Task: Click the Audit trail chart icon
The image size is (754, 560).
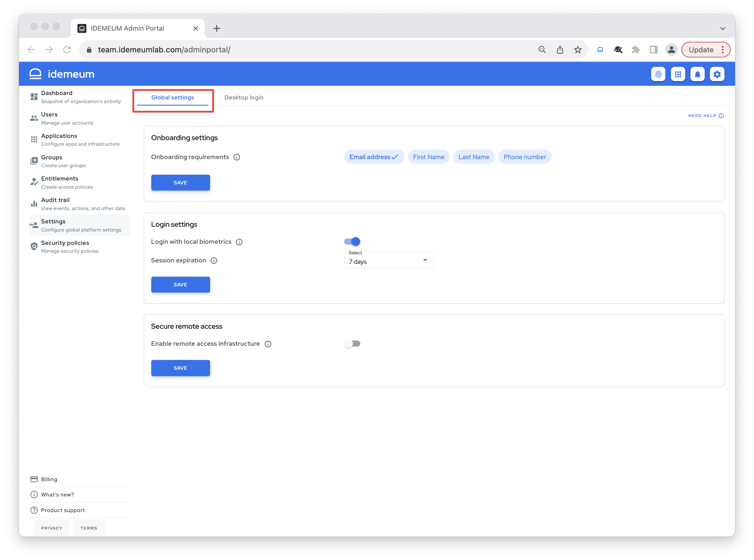Action: coord(34,204)
